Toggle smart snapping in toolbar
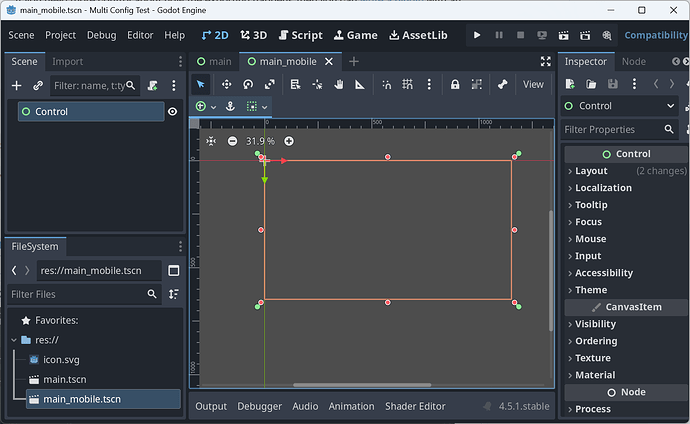This screenshot has height=424, width=690. 386,85
